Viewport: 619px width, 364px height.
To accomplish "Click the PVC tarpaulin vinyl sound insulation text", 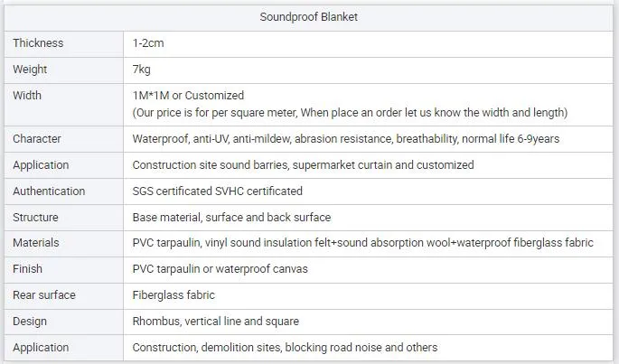I will click(x=362, y=243).
